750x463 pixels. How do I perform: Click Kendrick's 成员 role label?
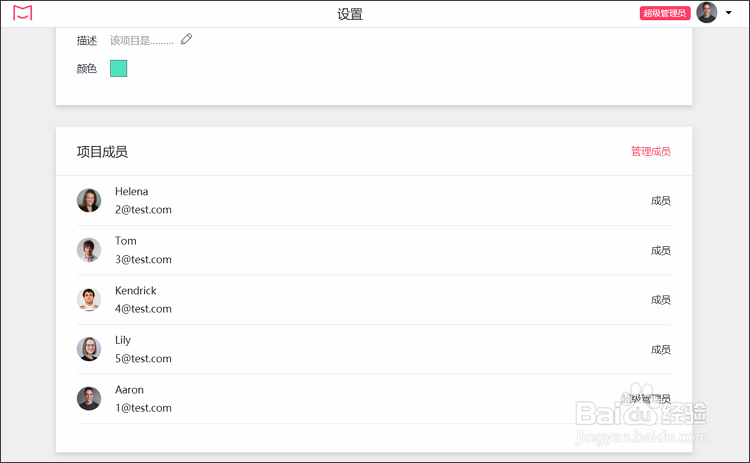(660, 300)
